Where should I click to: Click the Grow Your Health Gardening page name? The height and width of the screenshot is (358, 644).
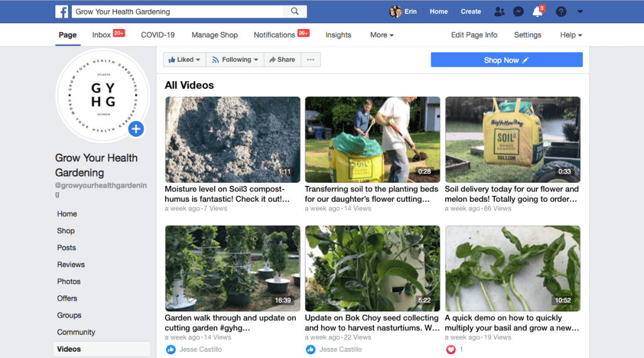pyautogui.click(x=96, y=165)
